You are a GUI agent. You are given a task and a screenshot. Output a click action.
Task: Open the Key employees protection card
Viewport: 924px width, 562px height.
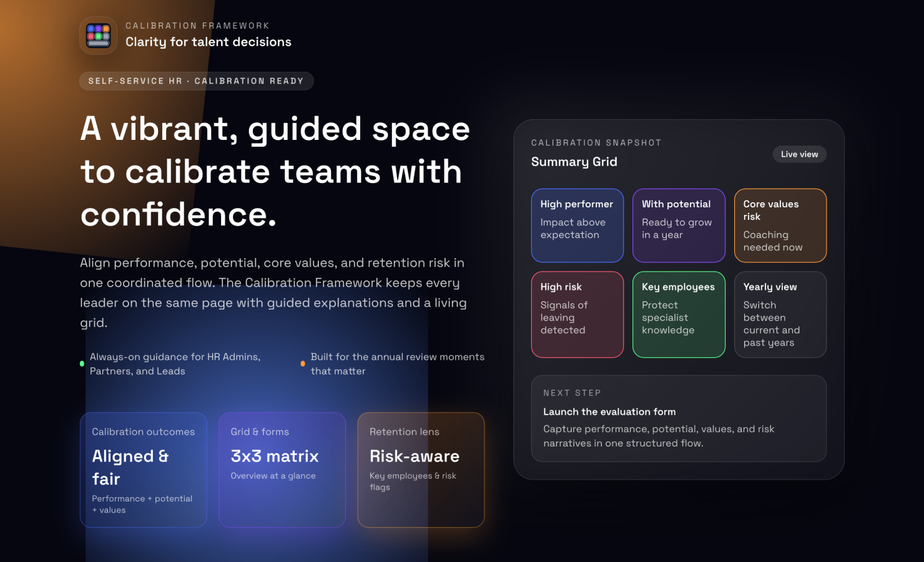click(x=679, y=315)
